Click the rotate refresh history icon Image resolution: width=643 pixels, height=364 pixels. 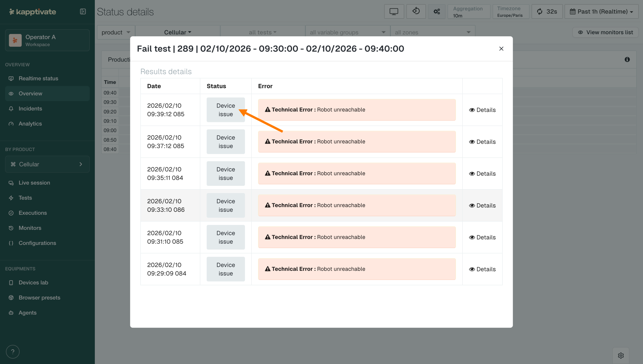click(416, 12)
